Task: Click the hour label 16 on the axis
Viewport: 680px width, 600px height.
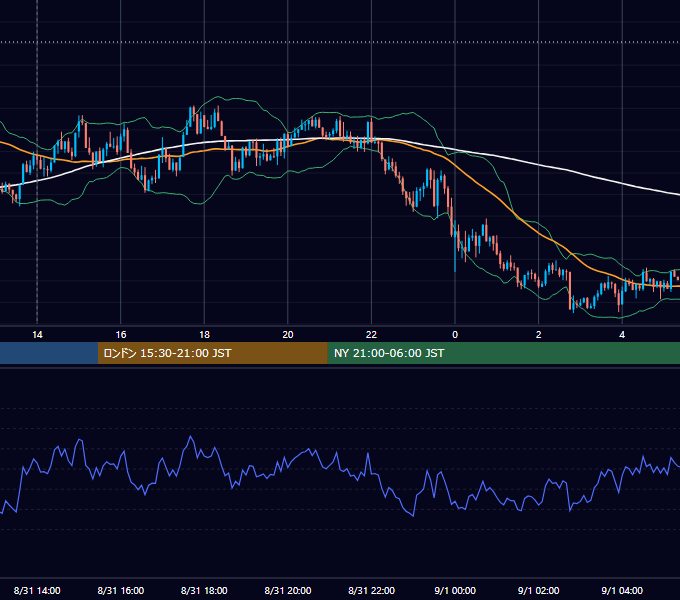Action: point(121,335)
